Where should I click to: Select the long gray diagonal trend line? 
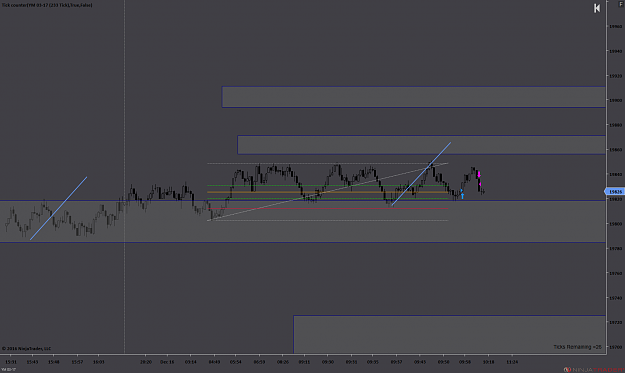328,192
